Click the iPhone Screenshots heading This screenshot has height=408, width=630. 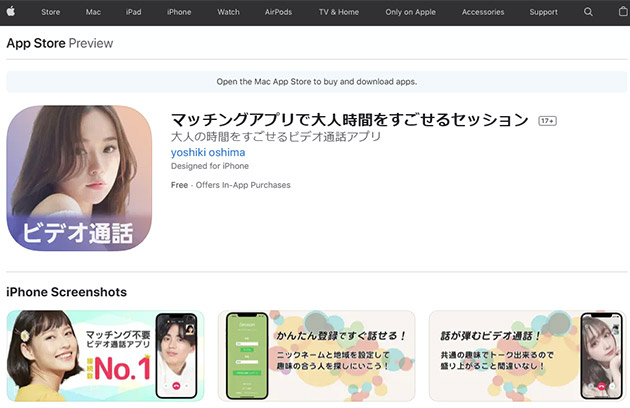point(66,292)
